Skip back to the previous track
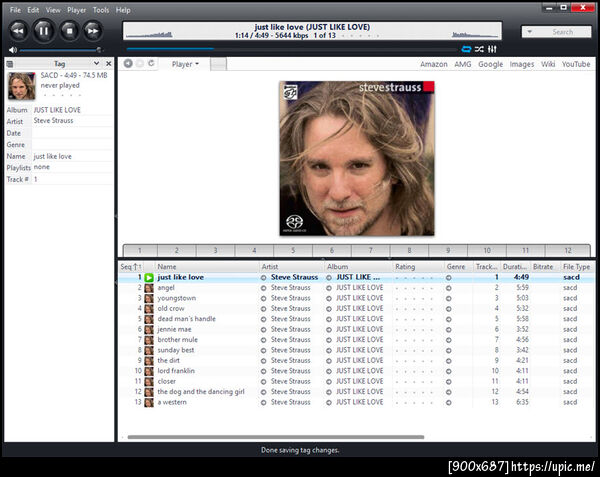Image resolution: width=600 pixels, height=477 pixels. point(18,31)
